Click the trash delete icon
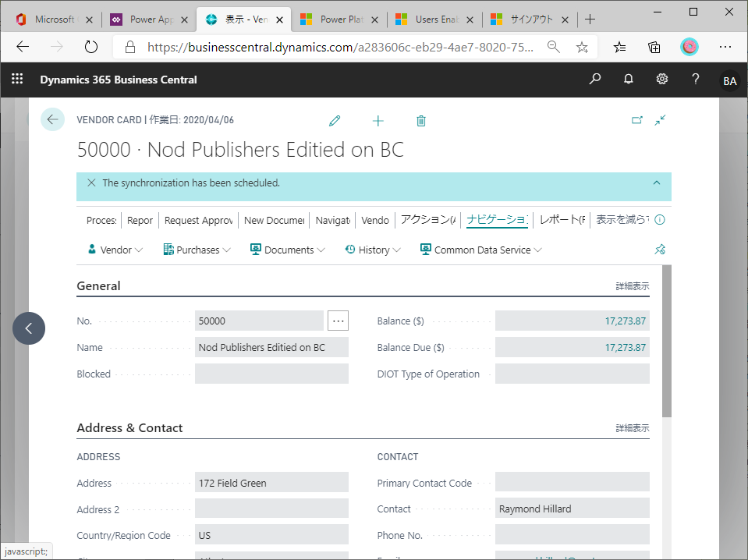This screenshot has height=560, width=748. 420,121
